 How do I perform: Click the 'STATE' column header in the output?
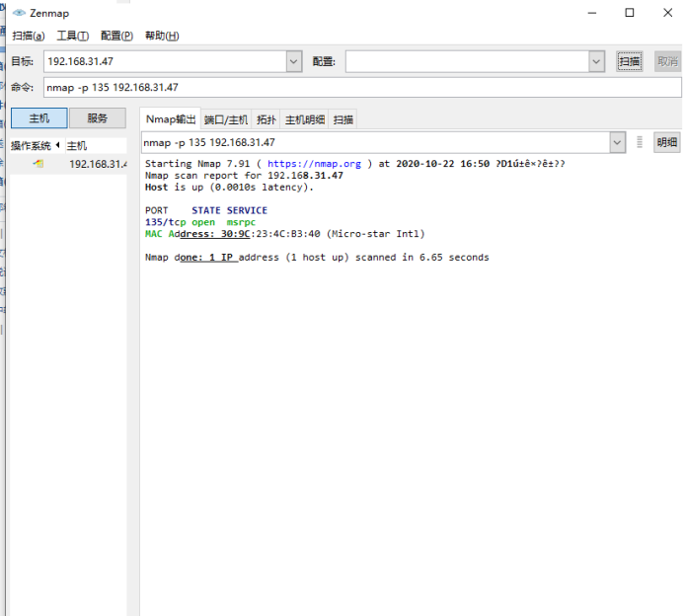[x=206, y=210]
